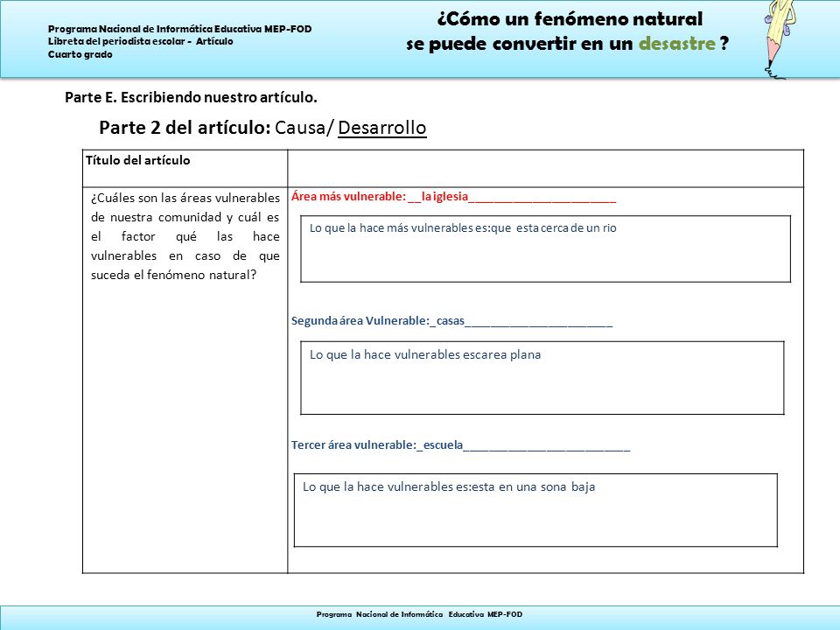Click 'Segunda área Vulnerable: casas' line
Viewport: 840px width, 630px height.
pos(451,321)
